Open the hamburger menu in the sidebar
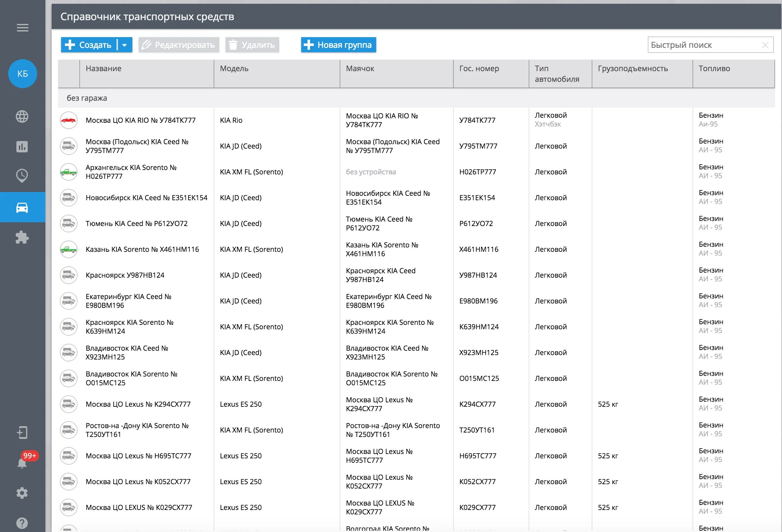782x532 pixels. pyautogui.click(x=23, y=28)
